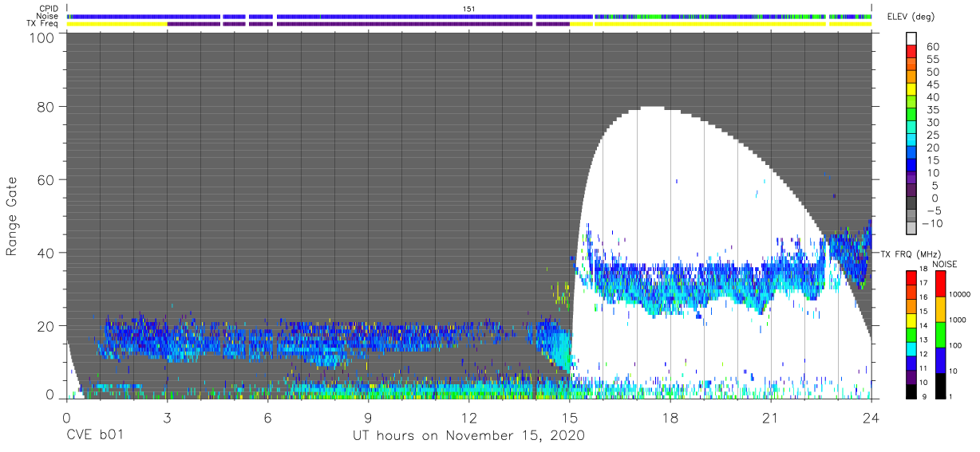980x452 pixels.
Task: Click the 50 label on the ELEV scale
Action: coord(934,73)
